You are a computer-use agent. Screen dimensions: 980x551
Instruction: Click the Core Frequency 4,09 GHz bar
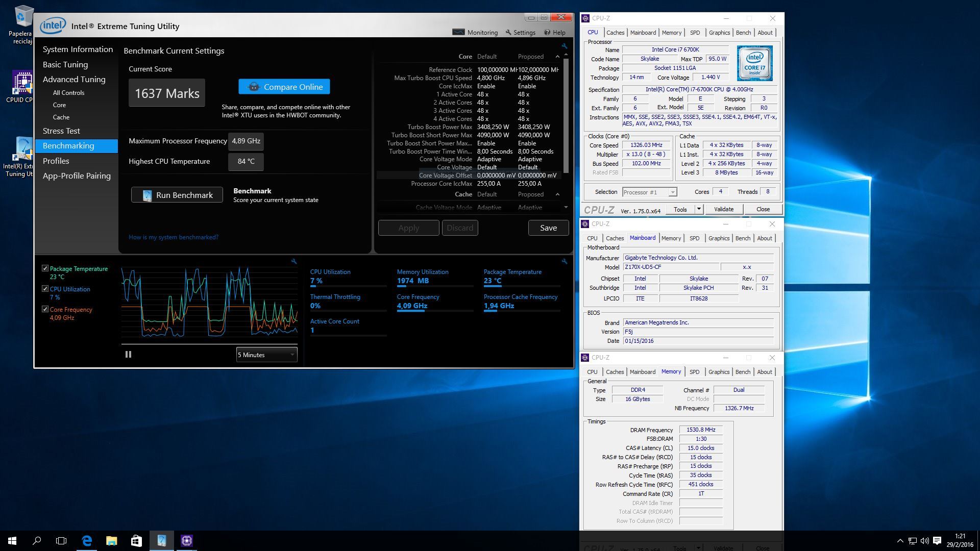[435, 311]
